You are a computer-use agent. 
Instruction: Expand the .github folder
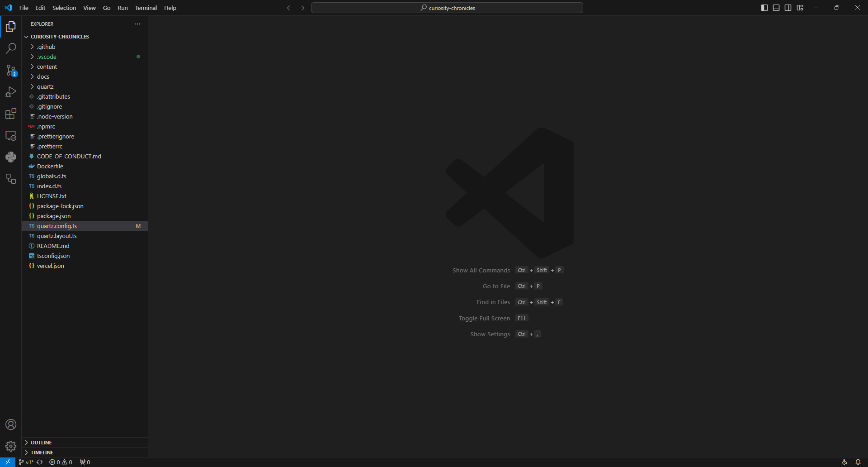(85, 47)
